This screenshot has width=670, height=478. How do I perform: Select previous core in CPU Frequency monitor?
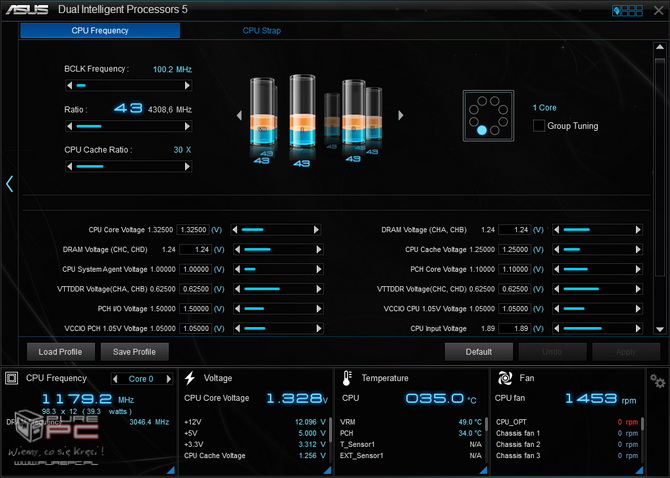[x=115, y=379]
